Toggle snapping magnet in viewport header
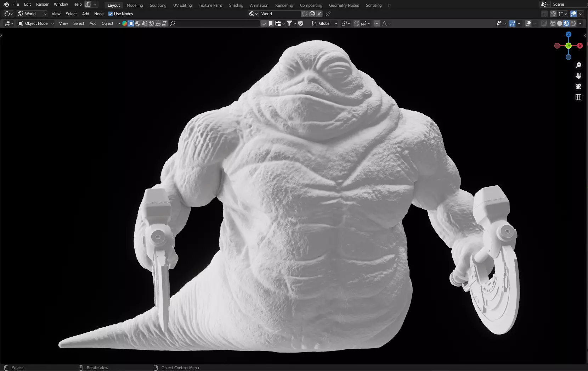The width and height of the screenshot is (588, 371). (x=357, y=23)
